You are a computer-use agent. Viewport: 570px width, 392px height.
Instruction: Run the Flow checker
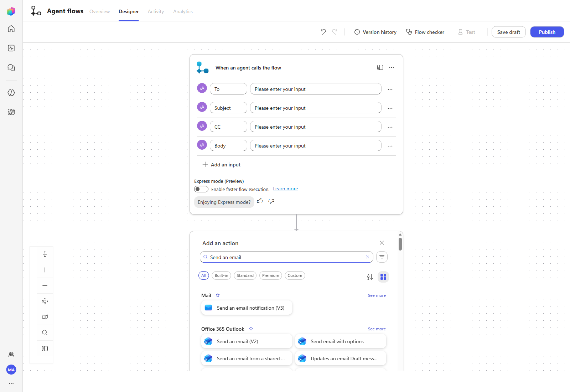click(425, 32)
